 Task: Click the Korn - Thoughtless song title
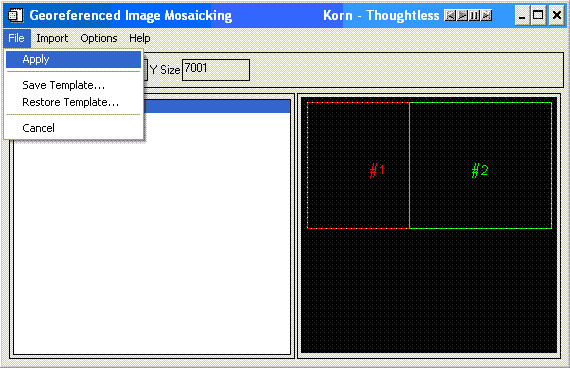[x=381, y=15]
